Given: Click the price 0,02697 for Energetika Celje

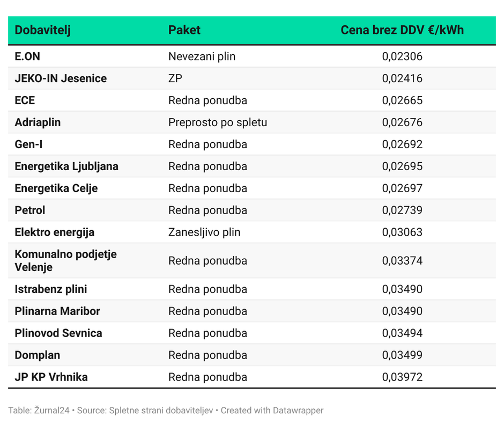Looking at the screenshot, I should [x=402, y=188].
